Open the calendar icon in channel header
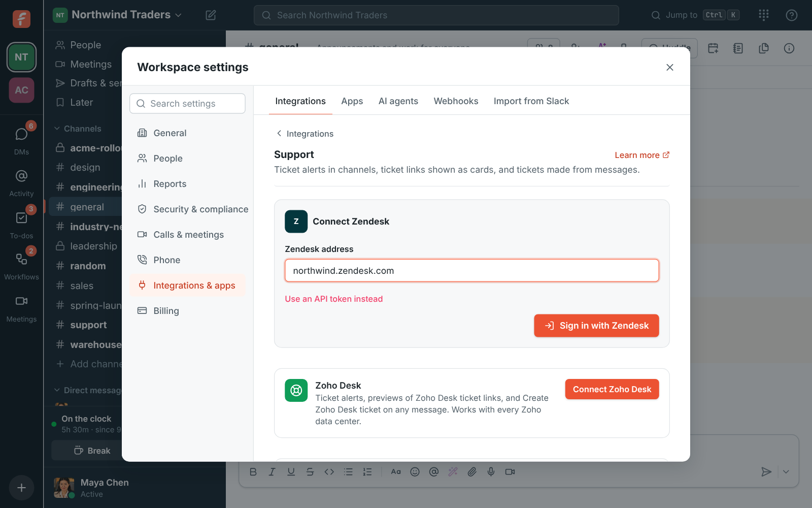Viewport: 812px width, 508px height. pyautogui.click(x=713, y=48)
